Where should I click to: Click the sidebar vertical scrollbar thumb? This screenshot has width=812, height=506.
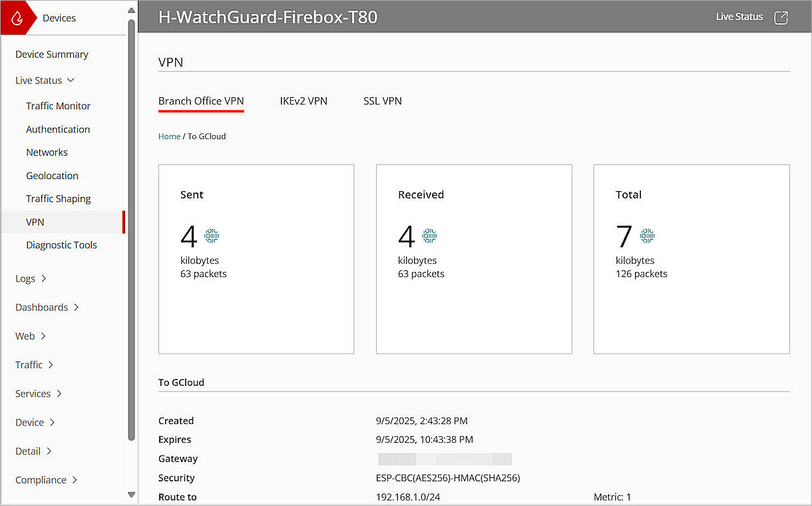pos(131,230)
